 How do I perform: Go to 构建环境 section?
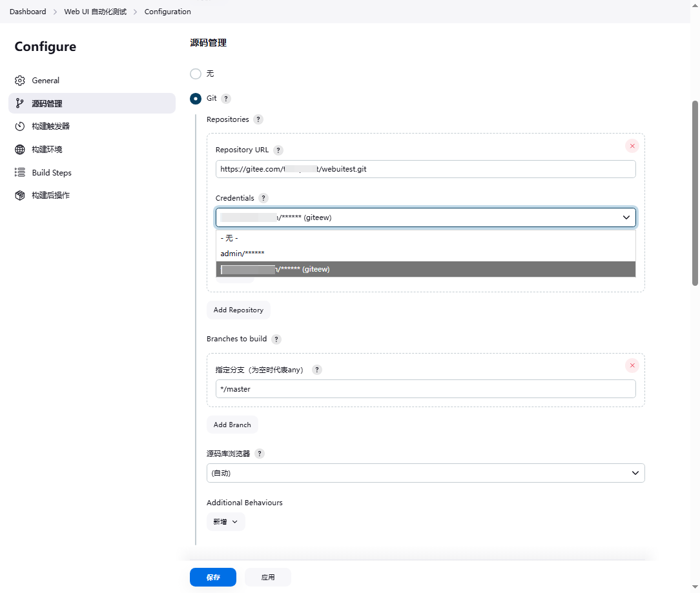(92, 150)
